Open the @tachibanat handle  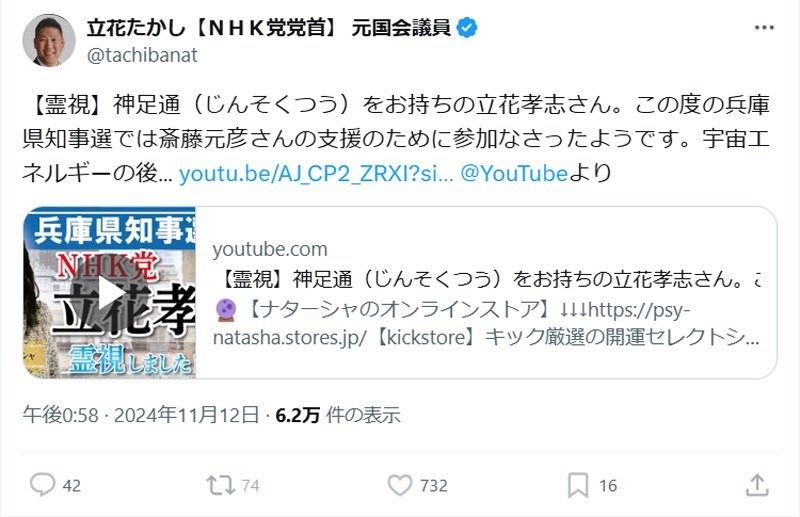pyautogui.click(x=142, y=55)
